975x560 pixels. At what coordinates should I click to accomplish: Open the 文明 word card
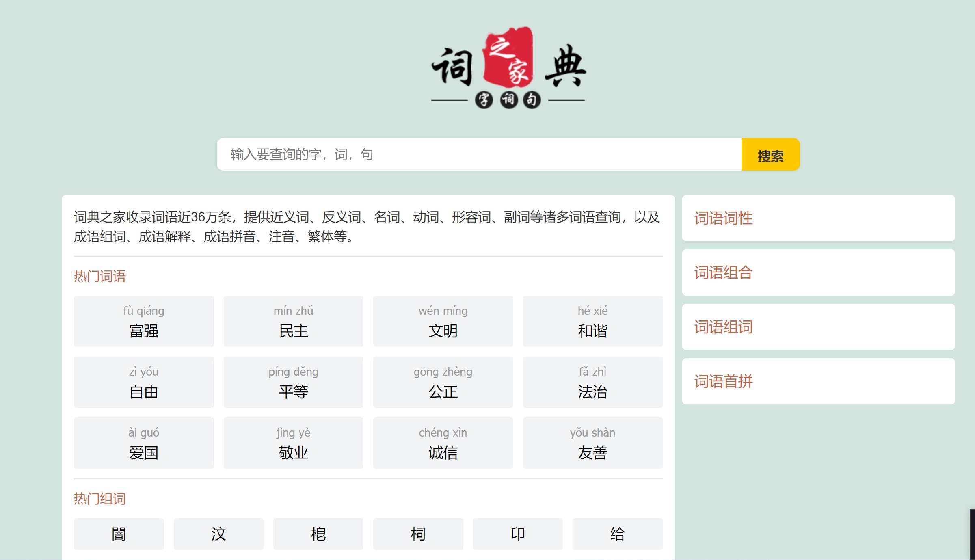coord(443,321)
